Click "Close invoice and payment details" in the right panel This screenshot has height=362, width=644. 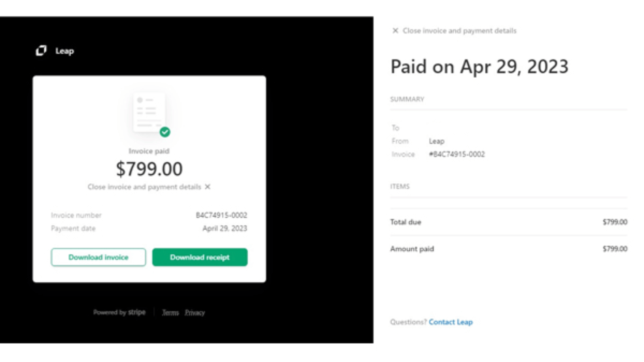coord(459,31)
